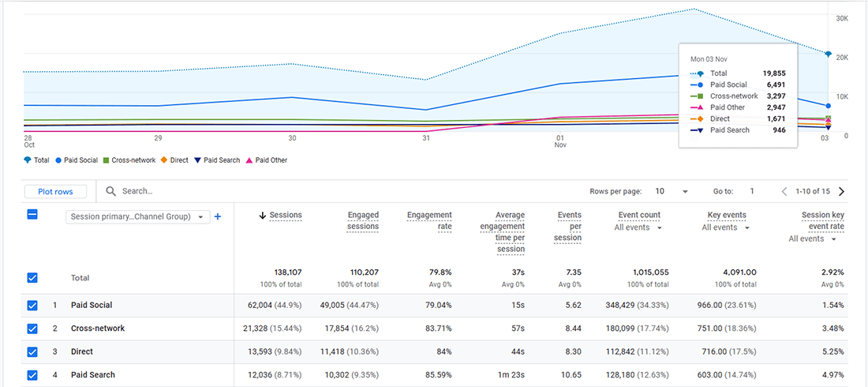This screenshot has height=387, width=868.
Task: Sort by Average engagement time per session
Action: pos(503,232)
